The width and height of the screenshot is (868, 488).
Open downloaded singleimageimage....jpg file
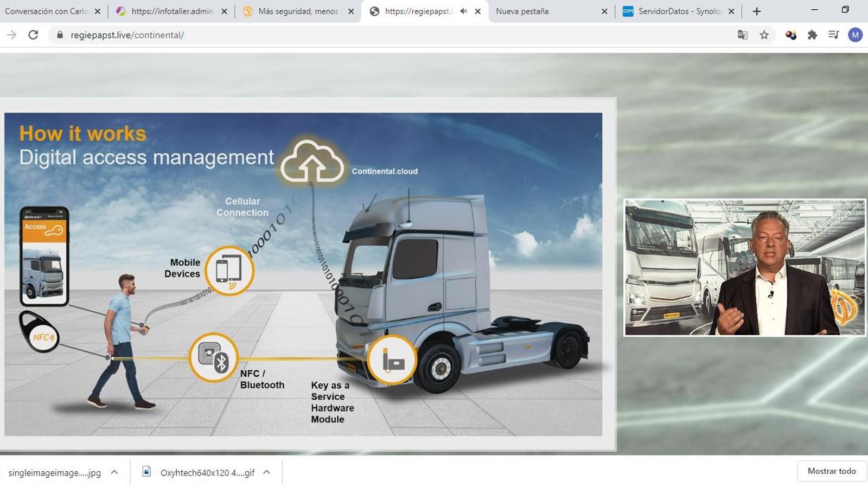(54, 473)
